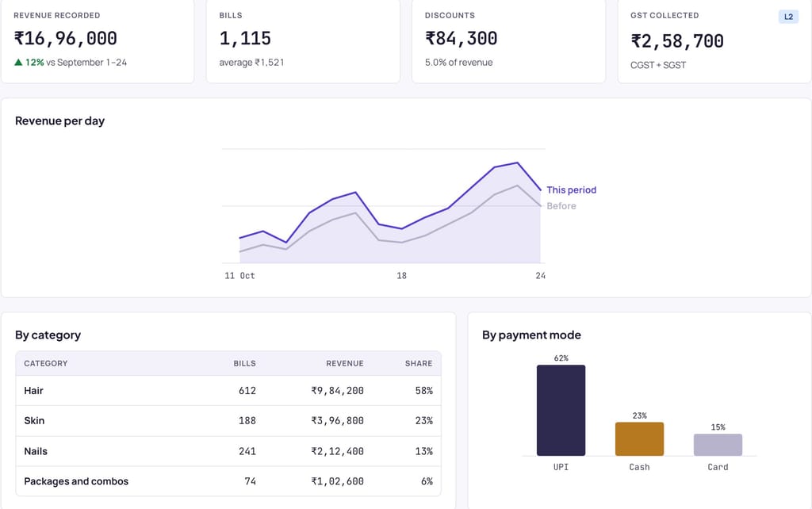Click the Skin bills count 188

[x=247, y=420]
